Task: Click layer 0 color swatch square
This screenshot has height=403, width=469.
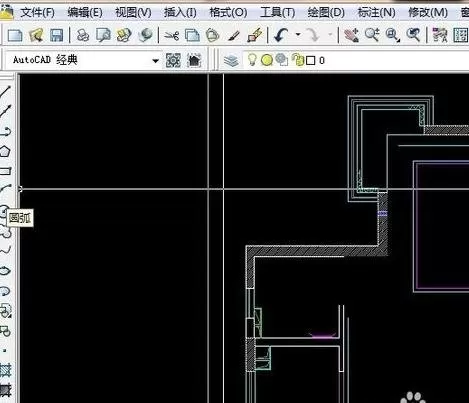Action: coord(310,61)
